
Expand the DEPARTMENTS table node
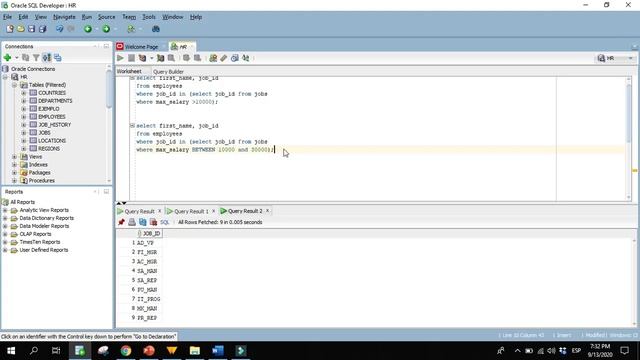[24, 101]
